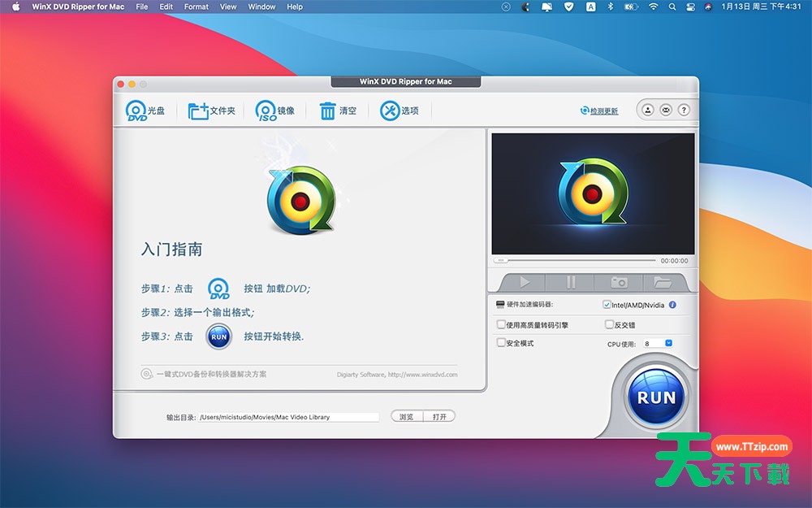Click the 浏览 browse button
Image resolution: width=812 pixels, height=508 pixels.
point(407,416)
